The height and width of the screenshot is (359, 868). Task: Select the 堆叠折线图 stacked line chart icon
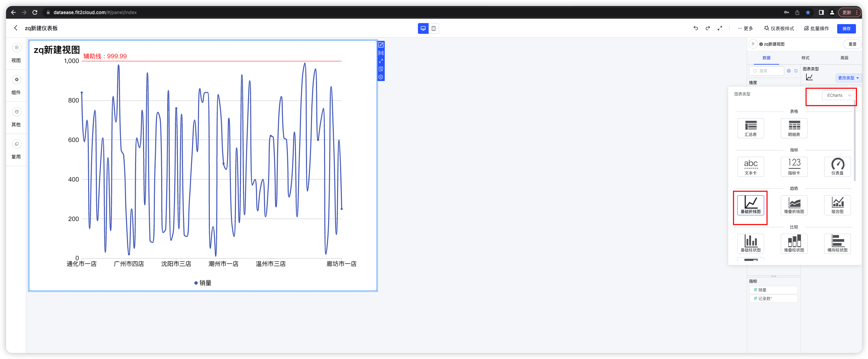point(794,205)
